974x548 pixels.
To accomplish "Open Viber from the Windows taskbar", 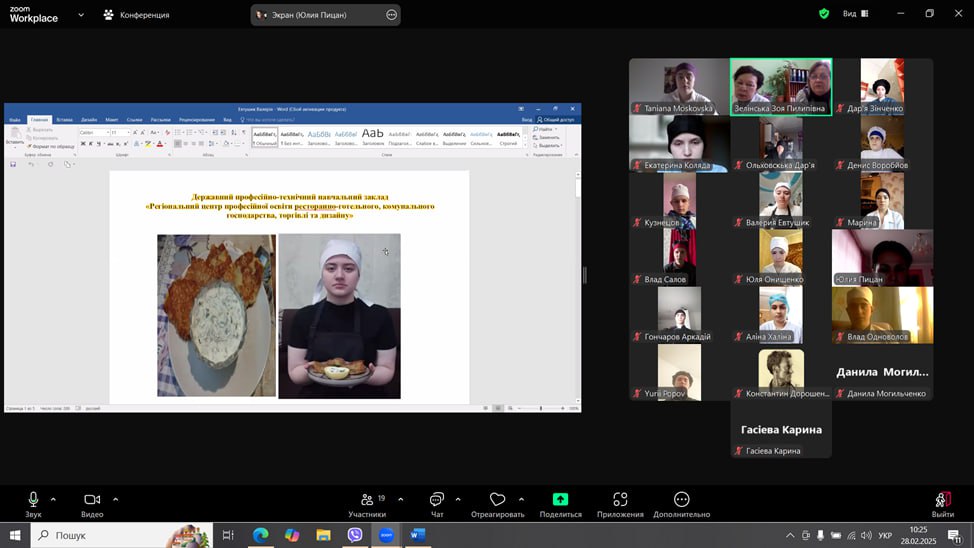I will (x=355, y=535).
